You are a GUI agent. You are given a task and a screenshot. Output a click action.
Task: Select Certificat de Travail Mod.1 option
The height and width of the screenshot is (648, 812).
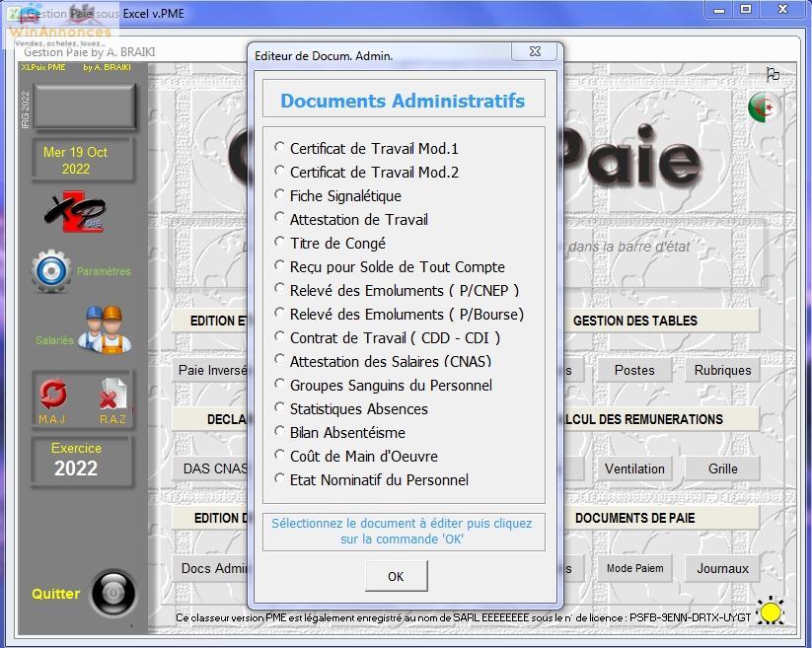[x=280, y=149]
